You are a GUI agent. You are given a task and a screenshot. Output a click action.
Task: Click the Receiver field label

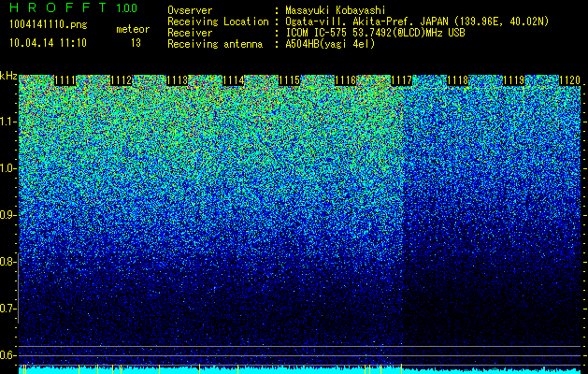pos(190,33)
